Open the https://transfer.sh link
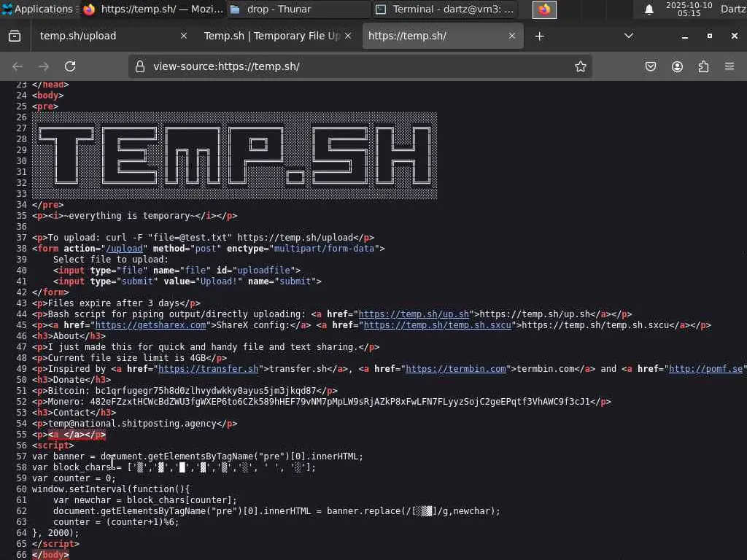 click(208, 369)
